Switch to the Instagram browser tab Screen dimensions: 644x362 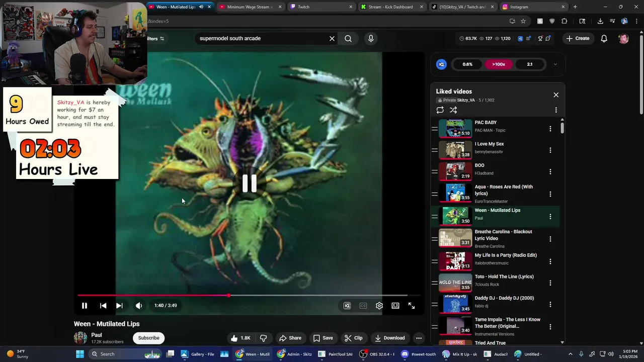click(533, 7)
